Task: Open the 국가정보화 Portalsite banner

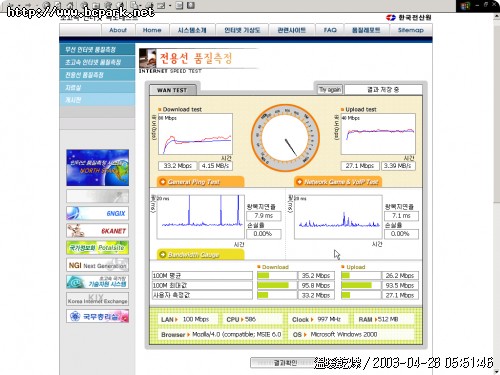Action: 97,248
